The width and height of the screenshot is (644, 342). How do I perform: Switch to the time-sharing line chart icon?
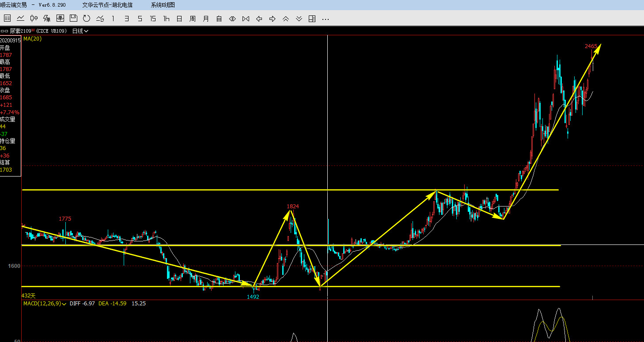tap(20, 19)
